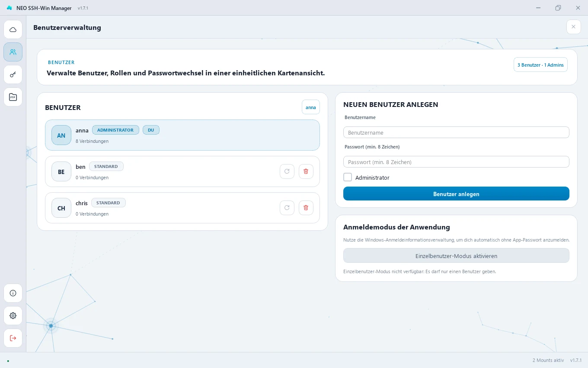Tick the Administrator checkbox
The image size is (588, 368).
[348, 177]
